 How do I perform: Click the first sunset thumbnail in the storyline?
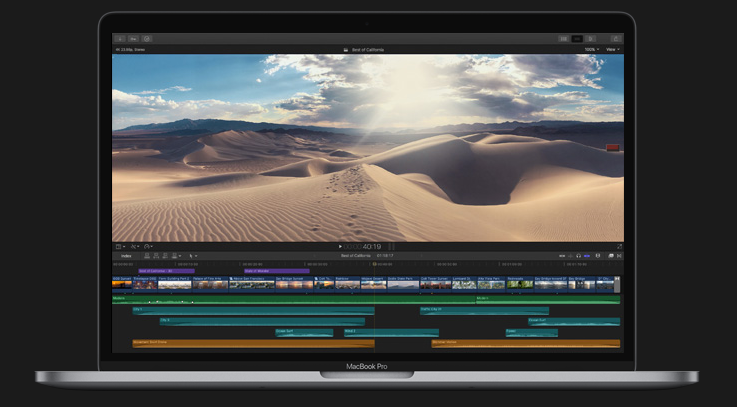point(122,283)
